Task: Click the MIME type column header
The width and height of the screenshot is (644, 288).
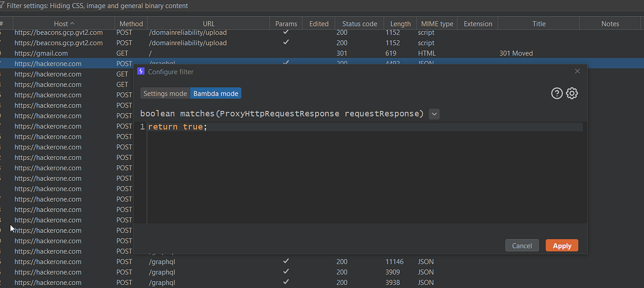Action: click(436, 23)
